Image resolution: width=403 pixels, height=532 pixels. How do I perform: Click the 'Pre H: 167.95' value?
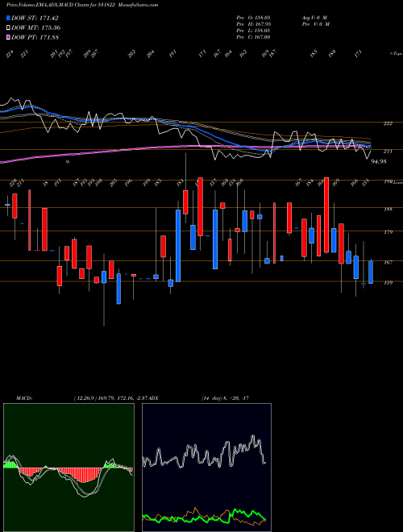pos(253,24)
